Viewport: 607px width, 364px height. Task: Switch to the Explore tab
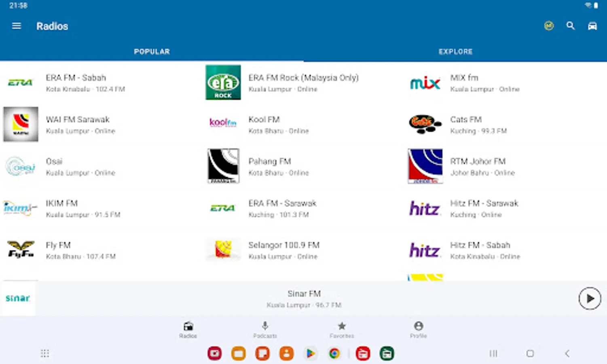click(x=455, y=51)
